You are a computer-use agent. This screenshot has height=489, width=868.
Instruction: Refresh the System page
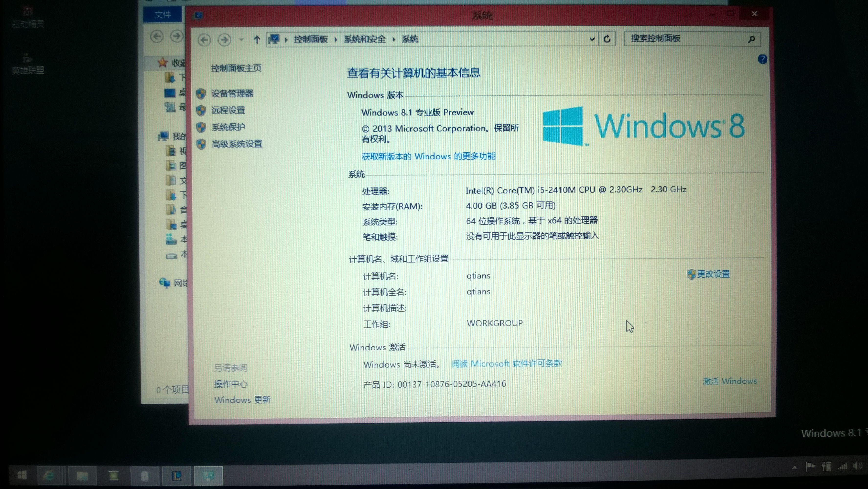point(607,39)
